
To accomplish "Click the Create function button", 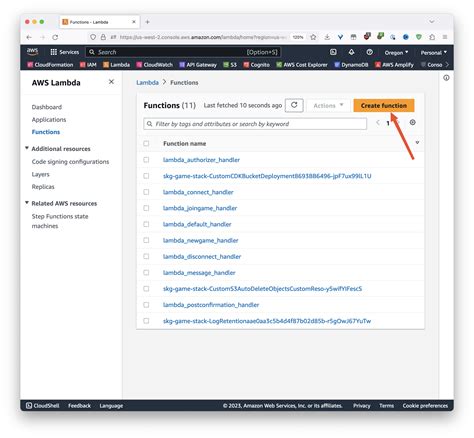I will click(x=384, y=105).
